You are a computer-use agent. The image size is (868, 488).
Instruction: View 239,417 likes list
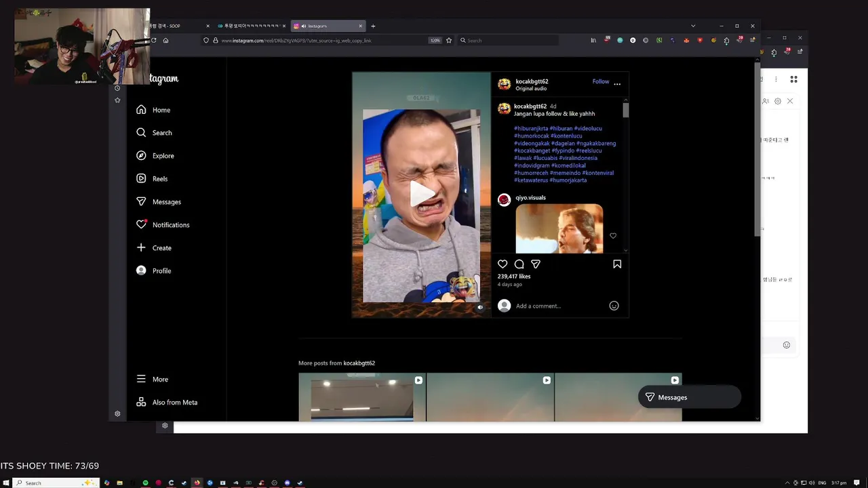click(x=514, y=277)
